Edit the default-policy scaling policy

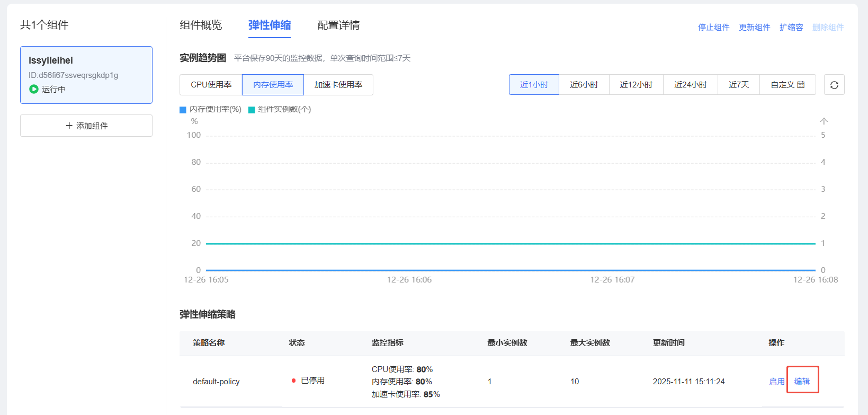pos(802,381)
